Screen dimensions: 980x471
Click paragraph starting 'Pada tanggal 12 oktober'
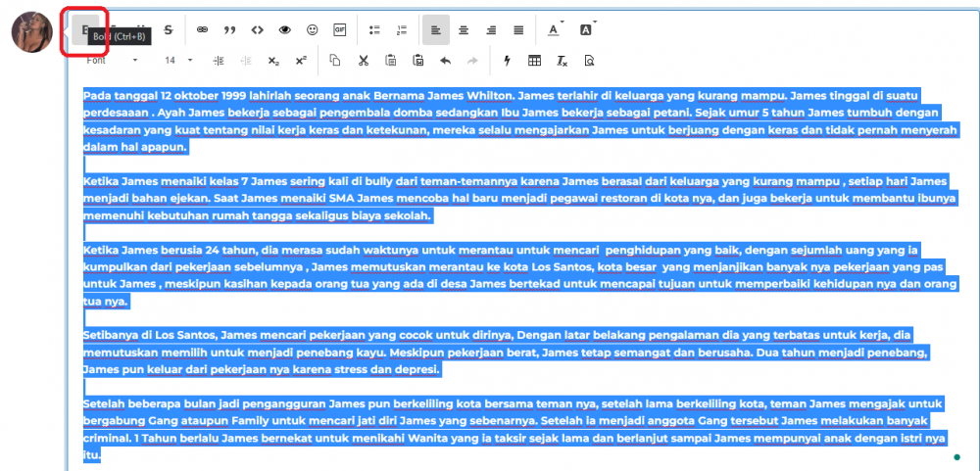520,121
